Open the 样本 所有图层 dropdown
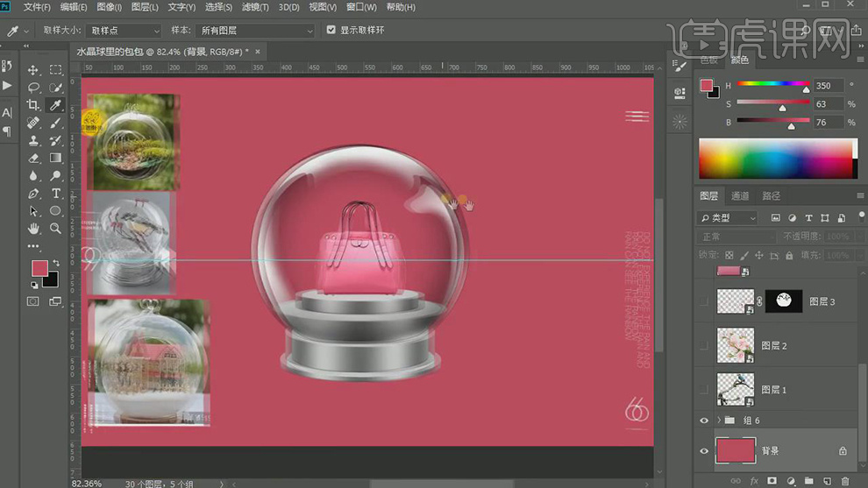 (254, 31)
